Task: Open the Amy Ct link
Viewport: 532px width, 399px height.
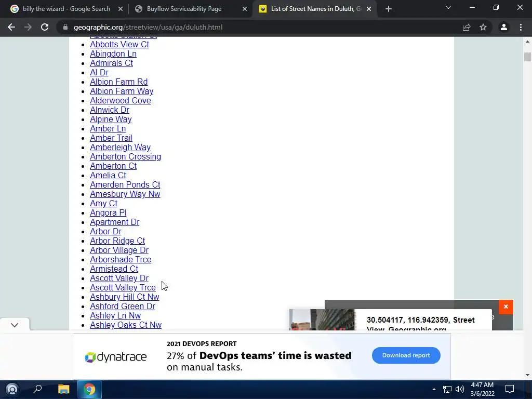Action: pyautogui.click(x=103, y=204)
